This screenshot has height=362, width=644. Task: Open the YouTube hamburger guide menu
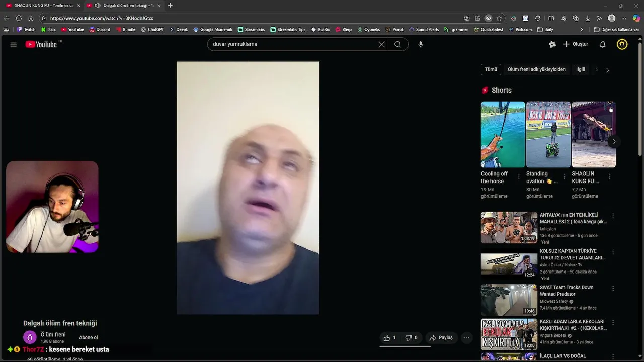pos(14,44)
